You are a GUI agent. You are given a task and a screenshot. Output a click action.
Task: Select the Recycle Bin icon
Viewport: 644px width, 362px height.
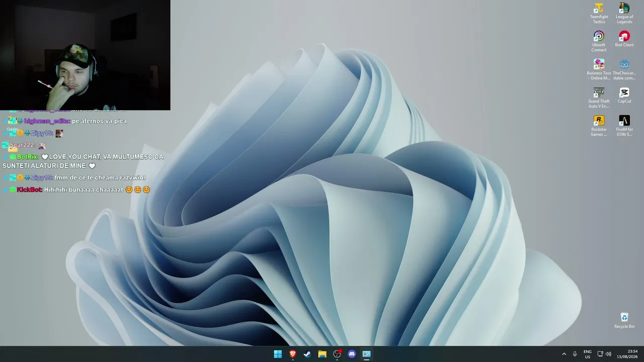point(624,321)
